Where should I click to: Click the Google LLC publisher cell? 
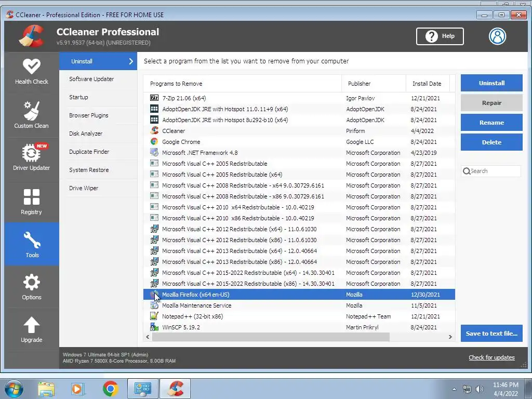pos(360,142)
